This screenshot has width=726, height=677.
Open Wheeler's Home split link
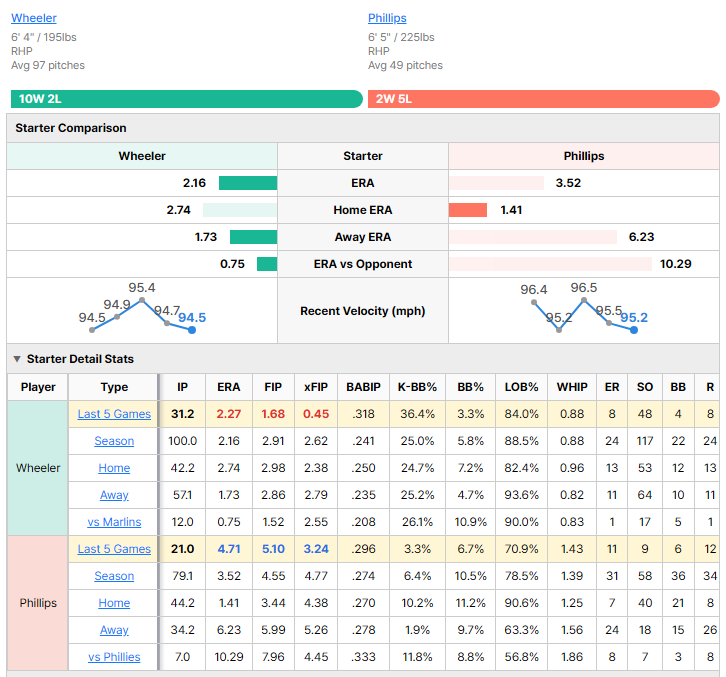pyautogui.click(x=114, y=468)
